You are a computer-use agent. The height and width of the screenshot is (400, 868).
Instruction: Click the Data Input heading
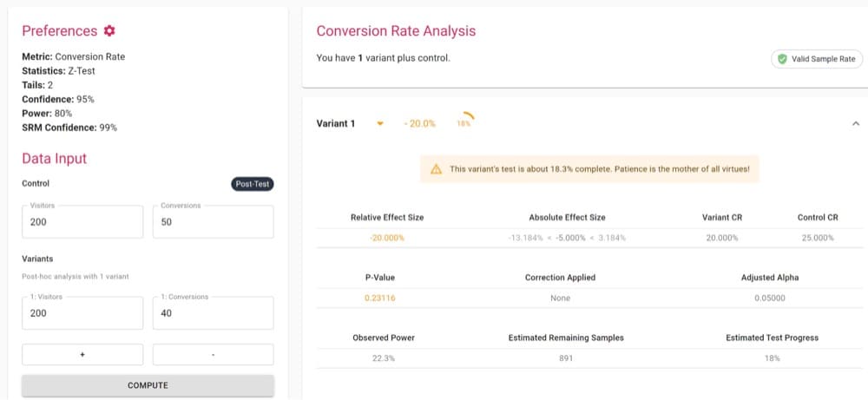point(54,159)
